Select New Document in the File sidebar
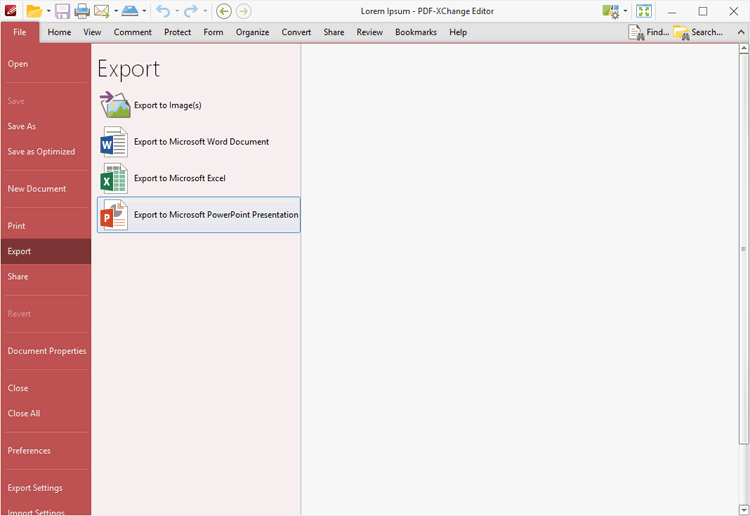 pyautogui.click(x=46, y=189)
